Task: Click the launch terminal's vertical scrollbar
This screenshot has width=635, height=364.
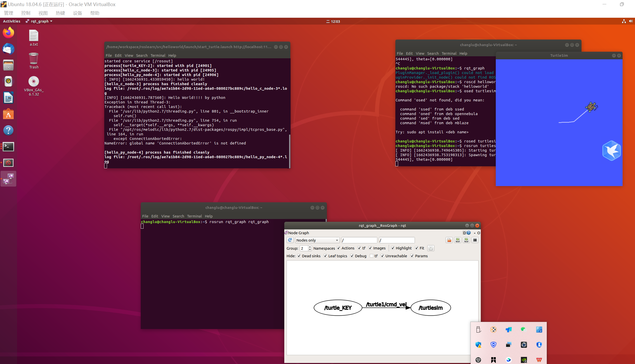Action: pos(290,151)
